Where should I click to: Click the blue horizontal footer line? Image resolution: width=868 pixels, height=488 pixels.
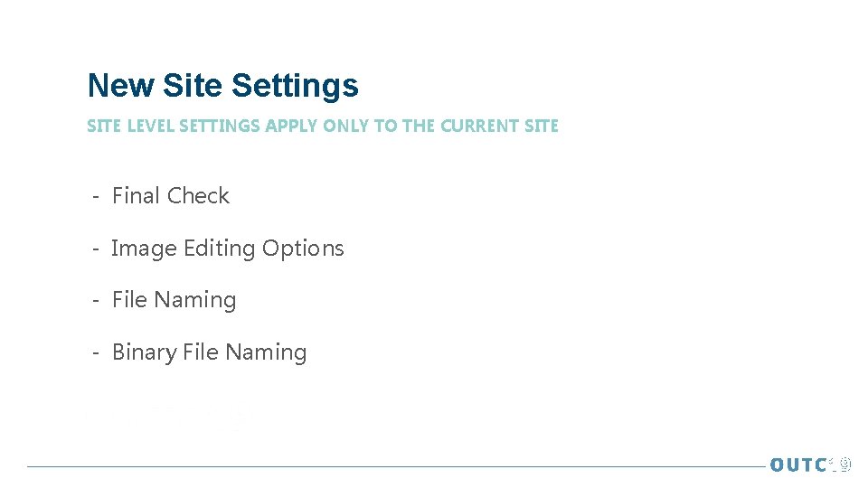(389, 466)
